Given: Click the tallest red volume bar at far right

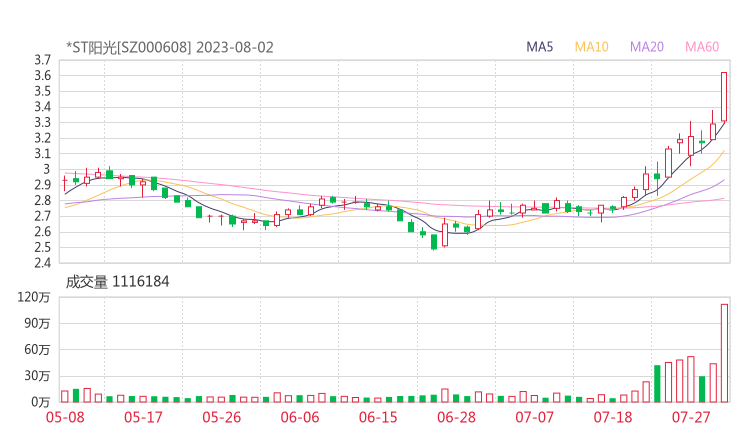Looking at the screenshot, I should pos(724,353).
